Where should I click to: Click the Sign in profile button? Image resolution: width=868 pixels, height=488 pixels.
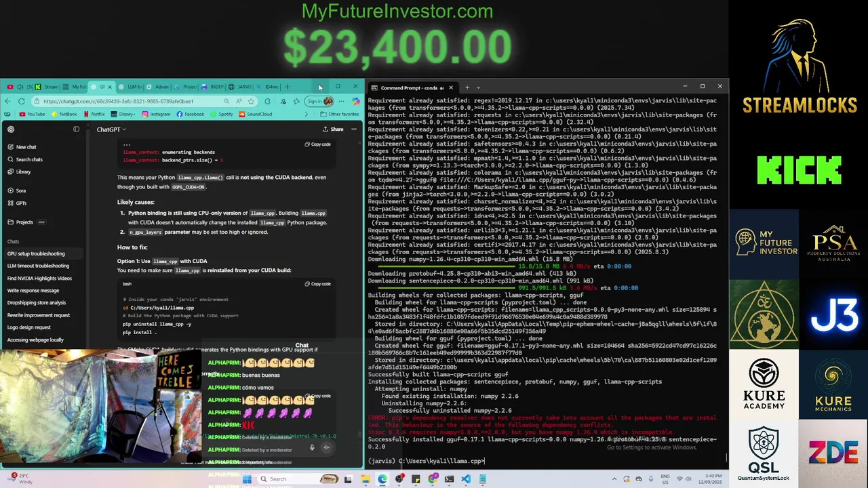319,101
